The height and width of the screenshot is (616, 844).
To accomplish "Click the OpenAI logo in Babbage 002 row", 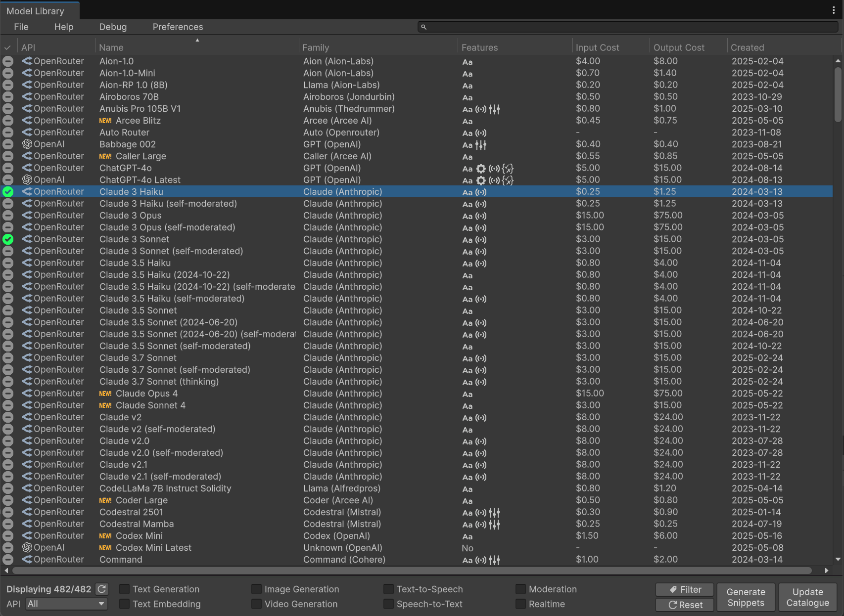I will pyautogui.click(x=27, y=144).
